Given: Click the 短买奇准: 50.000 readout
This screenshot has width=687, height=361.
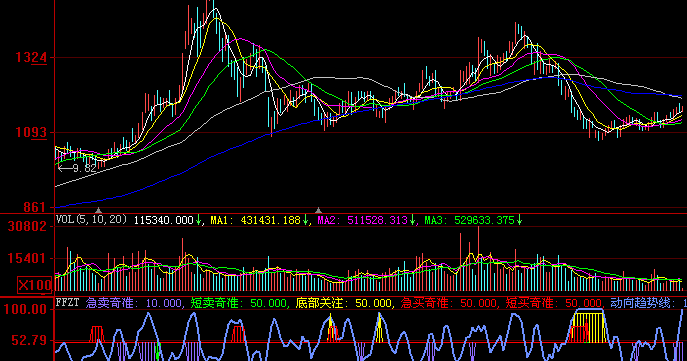Looking at the screenshot, I should pyautogui.click(x=554, y=303).
